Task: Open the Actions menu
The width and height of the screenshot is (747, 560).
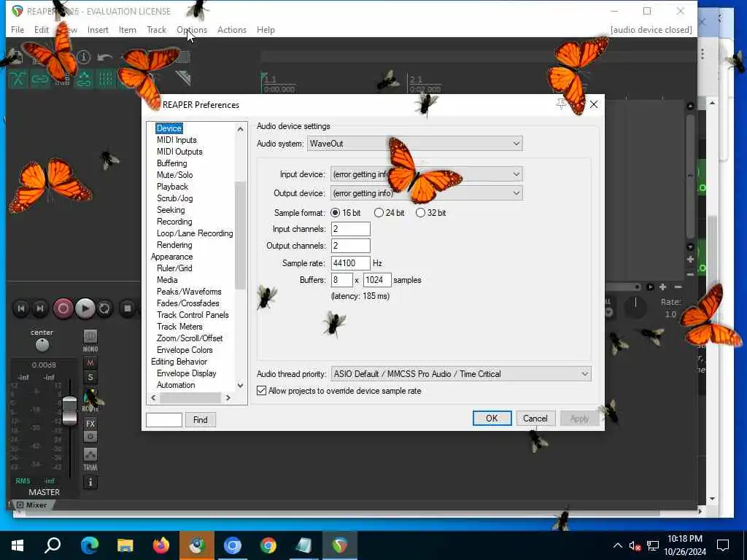Action: pyautogui.click(x=232, y=29)
